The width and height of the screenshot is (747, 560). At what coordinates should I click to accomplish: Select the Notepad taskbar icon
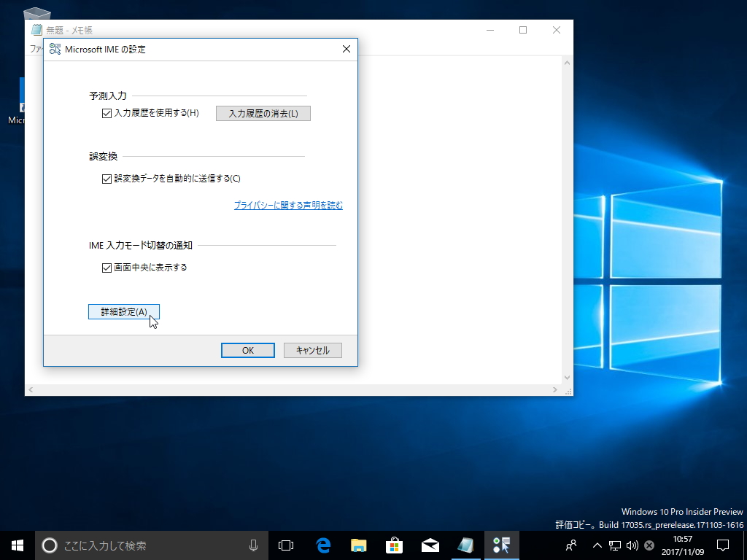(465, 545)
